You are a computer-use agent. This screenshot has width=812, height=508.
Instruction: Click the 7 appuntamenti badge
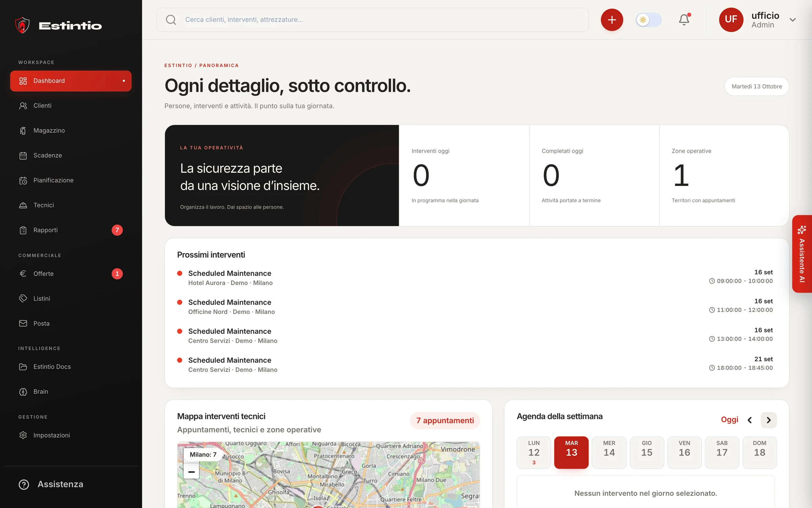[x=445, y=421]
